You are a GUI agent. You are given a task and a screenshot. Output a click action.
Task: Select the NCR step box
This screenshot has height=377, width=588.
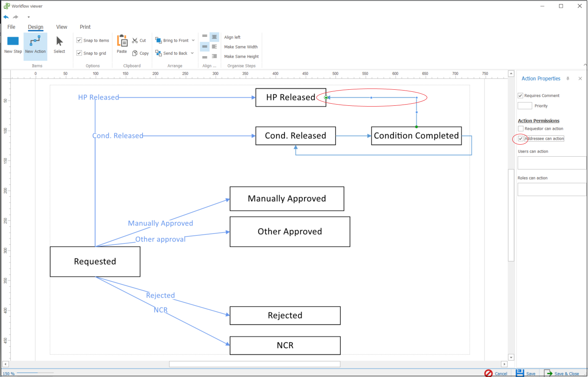coord(285,345)
